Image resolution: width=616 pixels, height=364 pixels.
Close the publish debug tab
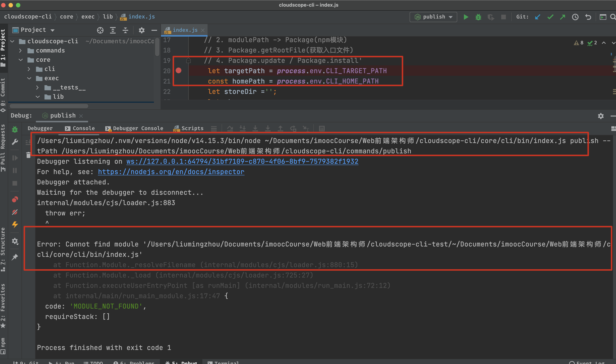coord(81,116)
